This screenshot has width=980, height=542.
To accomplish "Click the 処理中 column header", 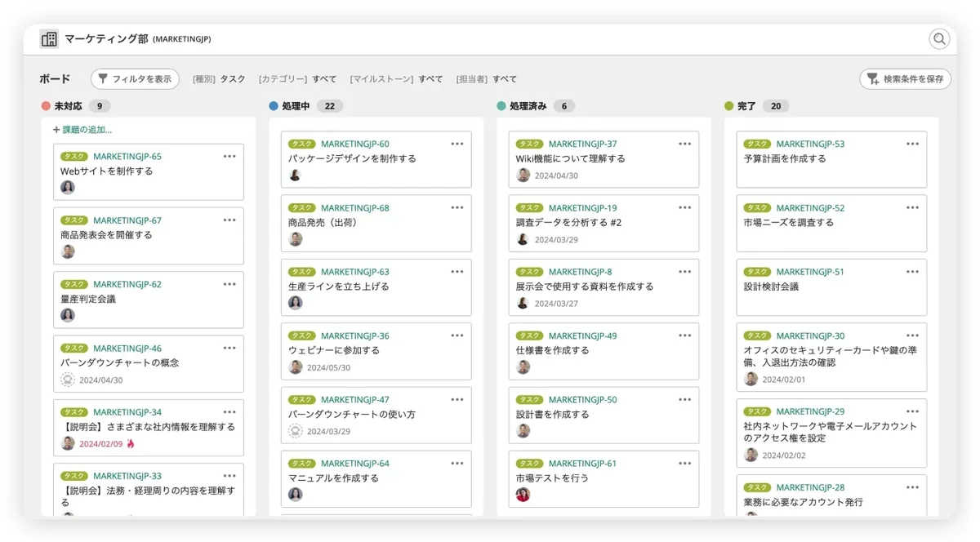I will click(296, 106).
